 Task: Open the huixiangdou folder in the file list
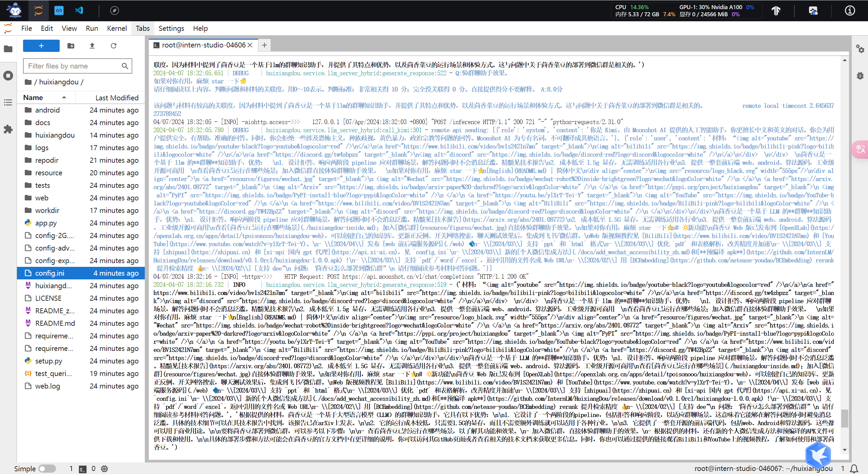click(x=55, y=135)
